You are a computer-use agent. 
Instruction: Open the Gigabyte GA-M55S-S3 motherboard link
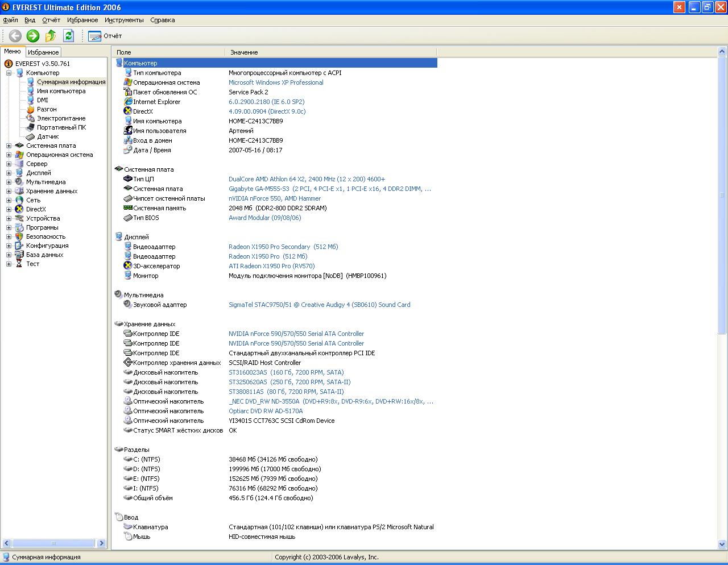coord(330,189)
